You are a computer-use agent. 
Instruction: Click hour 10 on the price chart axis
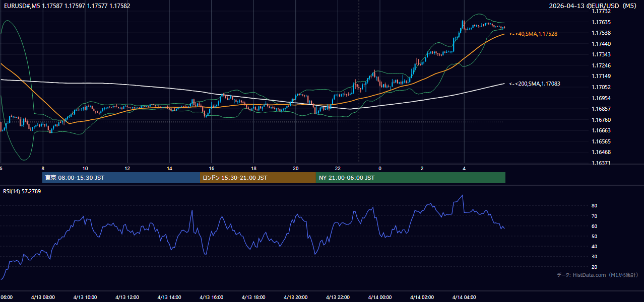85,168
